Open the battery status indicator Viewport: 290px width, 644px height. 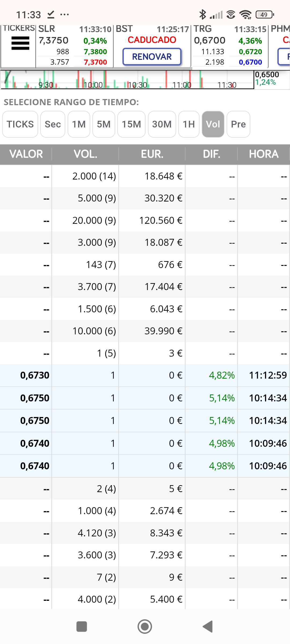click(265, 14)
